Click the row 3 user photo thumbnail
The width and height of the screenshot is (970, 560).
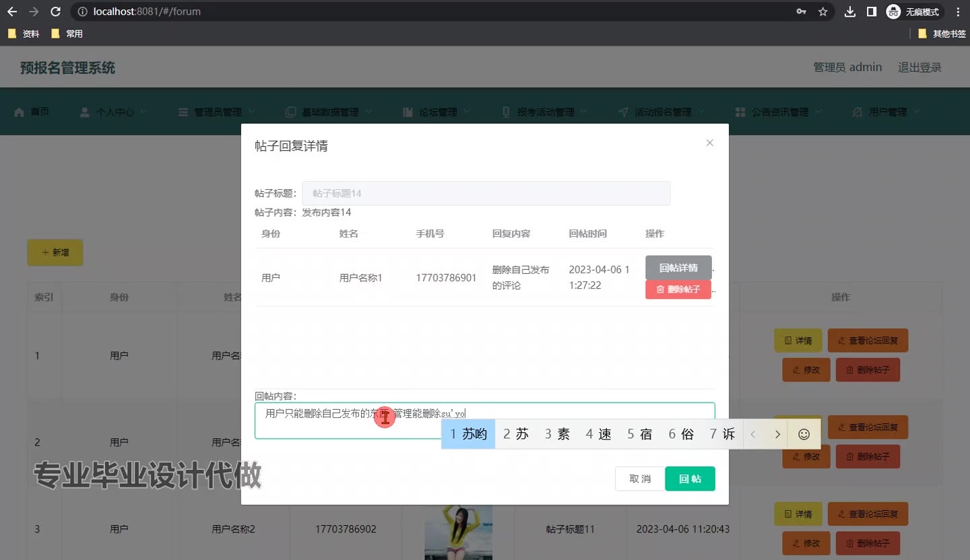[x=458, y=532]
